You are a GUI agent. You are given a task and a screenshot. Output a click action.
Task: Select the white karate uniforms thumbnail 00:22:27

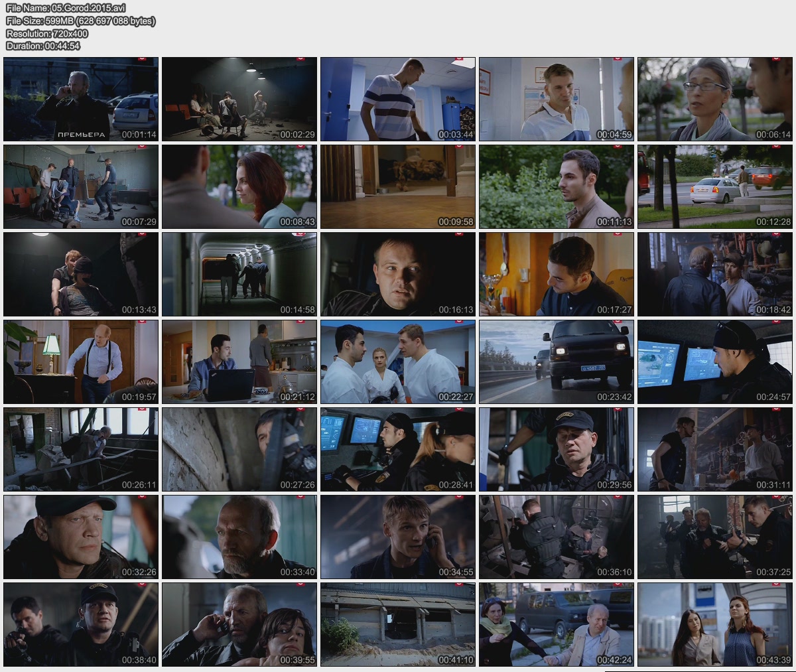[398, 362]
